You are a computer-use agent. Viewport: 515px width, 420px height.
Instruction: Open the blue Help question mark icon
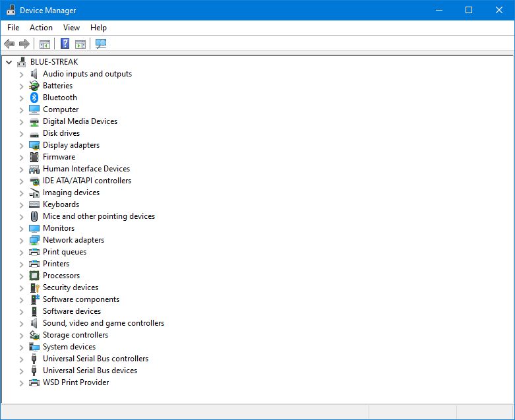coord(65,44)
